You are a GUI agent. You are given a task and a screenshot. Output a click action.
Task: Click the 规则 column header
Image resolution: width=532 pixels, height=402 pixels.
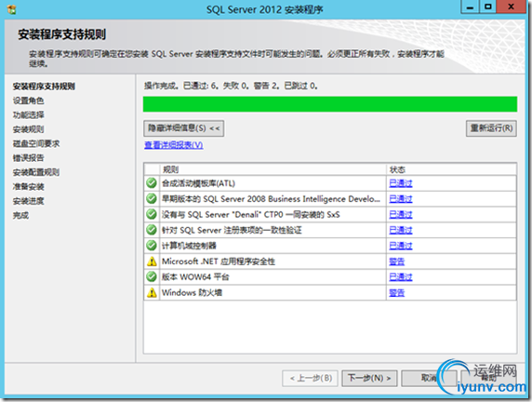(x=273, y=169)
